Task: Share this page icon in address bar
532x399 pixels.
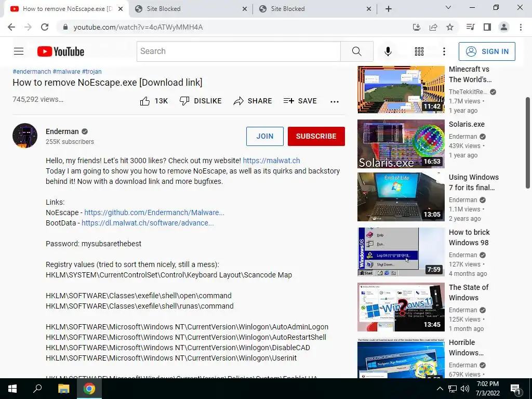Action: click(x=433, y=27)
